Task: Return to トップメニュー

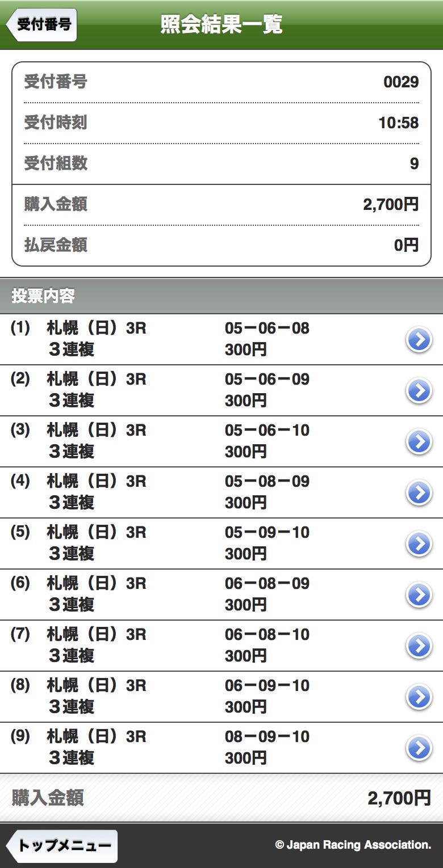Action: click(61, 846)
